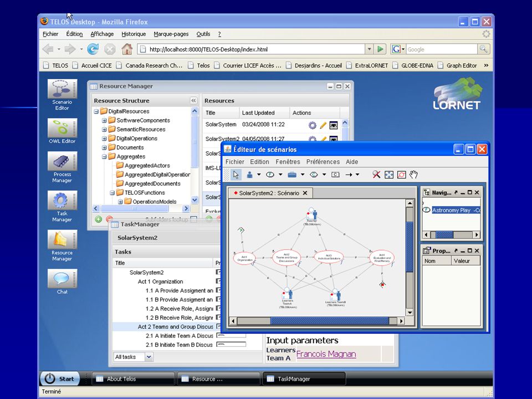Activate the hand pan tool
This screenshot has height=399, width=532.
pos(413,175)
